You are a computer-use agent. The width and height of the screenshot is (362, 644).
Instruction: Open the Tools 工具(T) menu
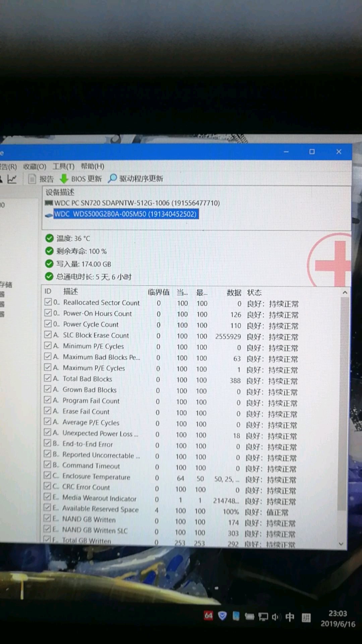click(63, 166)
